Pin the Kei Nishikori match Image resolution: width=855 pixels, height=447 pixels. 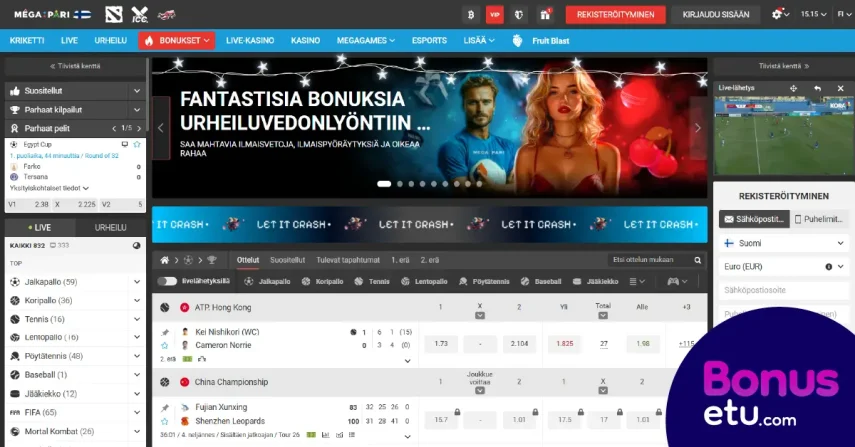[x=165, y=332]
